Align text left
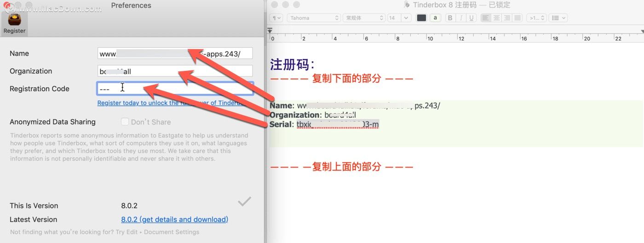The image size is (644, 243). click(486, 18)
